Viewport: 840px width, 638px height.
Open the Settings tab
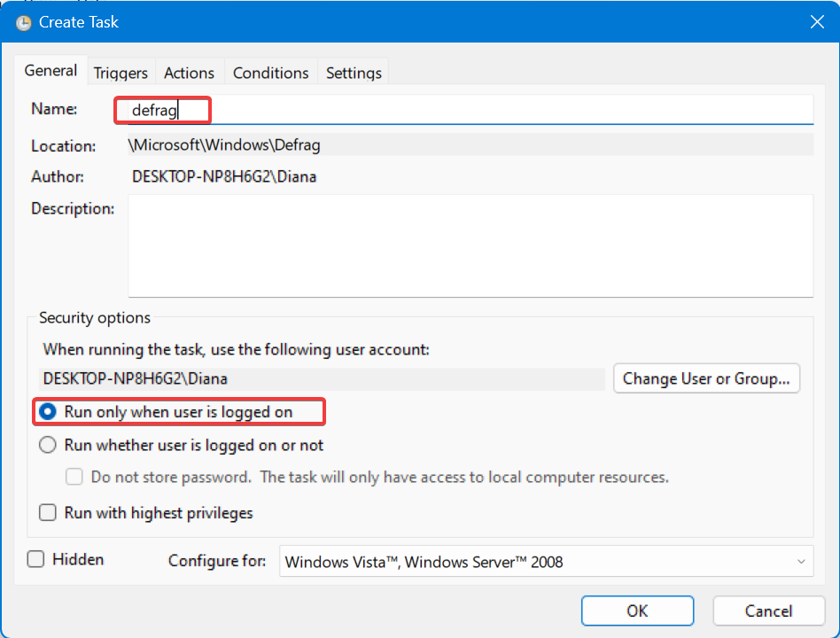pos(354,73)
